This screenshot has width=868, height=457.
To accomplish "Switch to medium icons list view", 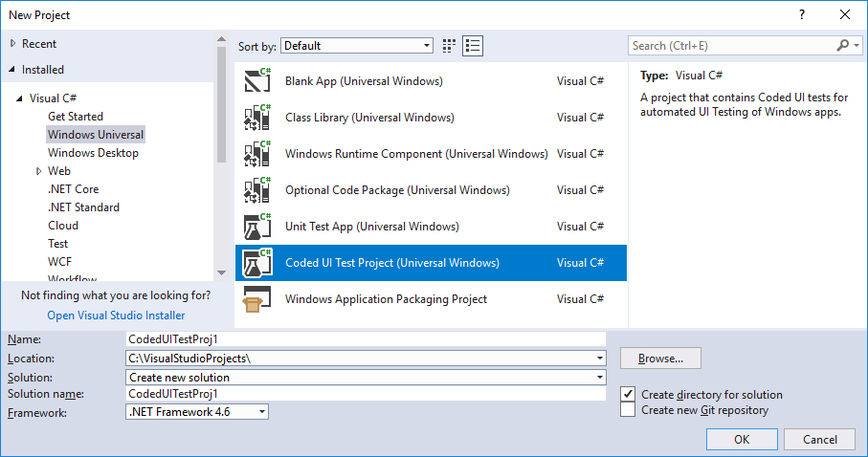I will 473,46.
